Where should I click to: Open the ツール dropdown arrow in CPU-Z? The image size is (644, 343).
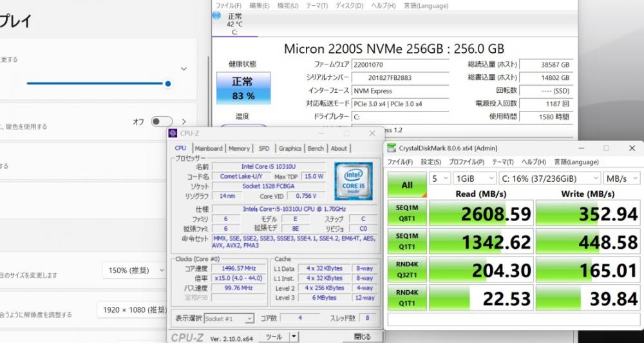tap(294, 337)
